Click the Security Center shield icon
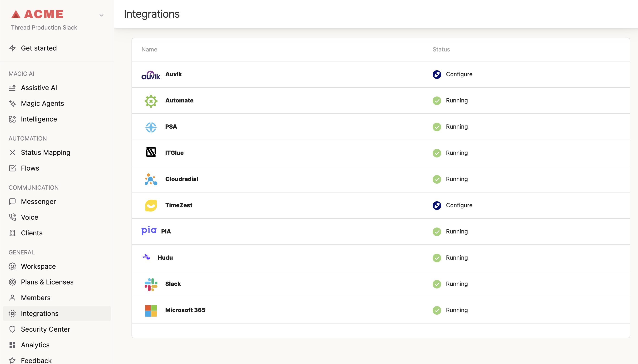The height and width of the screenshot is (364, 638). tap(12, 329)
